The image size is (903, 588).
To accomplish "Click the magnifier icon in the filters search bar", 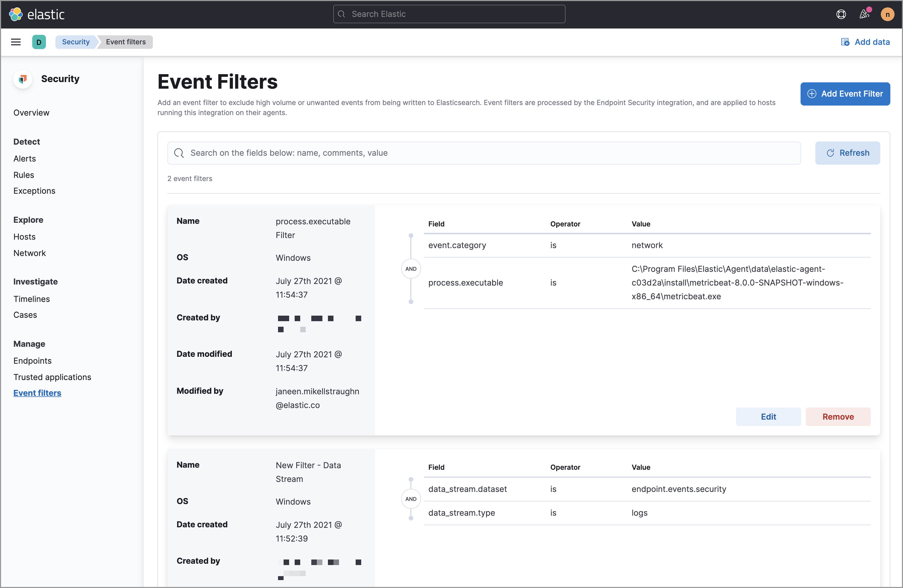I will click(179, 153).
